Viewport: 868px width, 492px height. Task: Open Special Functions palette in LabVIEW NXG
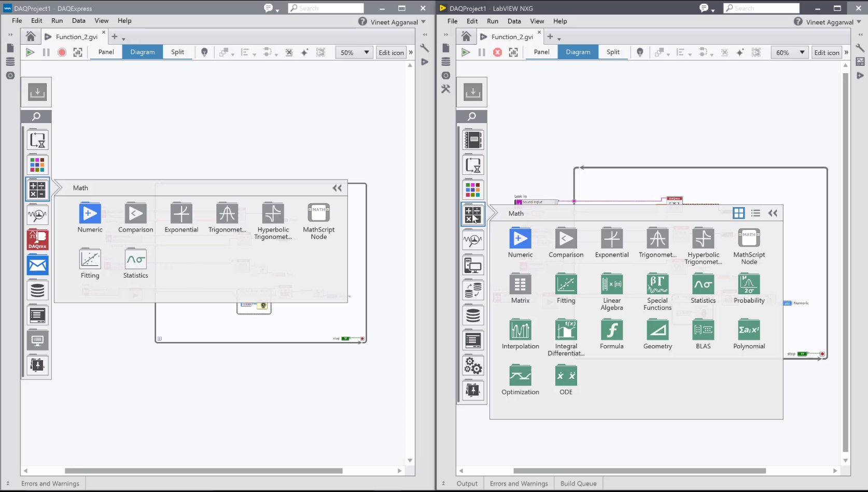[x=657, y=292]
